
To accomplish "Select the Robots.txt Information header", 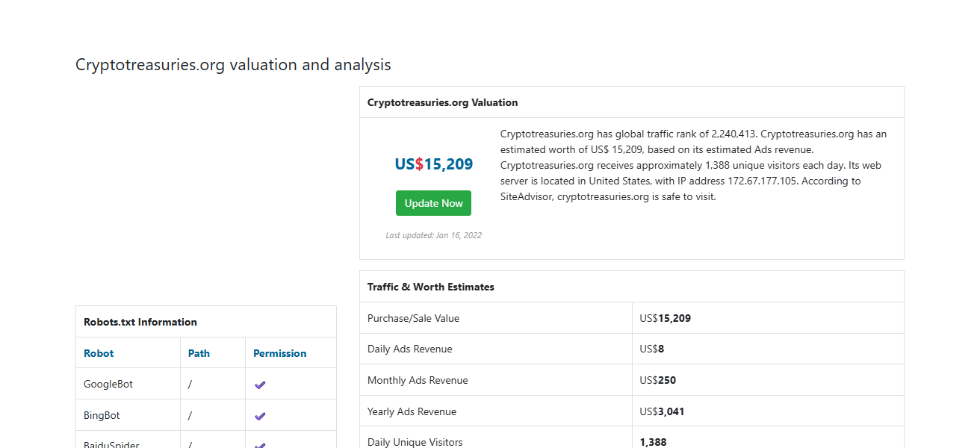I will pos(139,321).
